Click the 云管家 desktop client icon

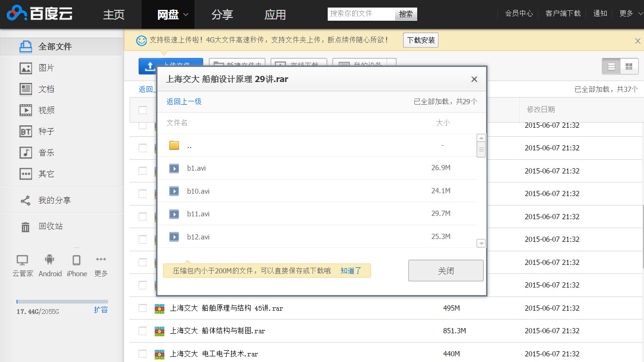(23, 260)
